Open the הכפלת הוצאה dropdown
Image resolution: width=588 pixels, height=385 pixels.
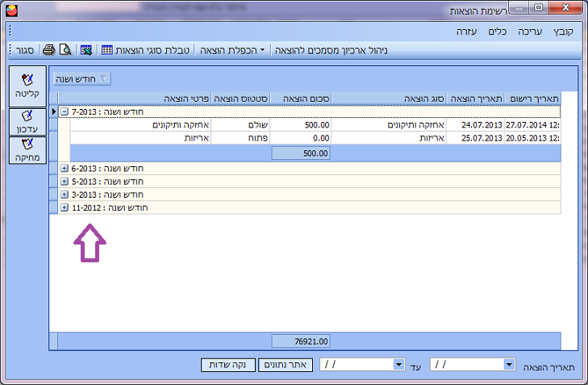[234, 50]
